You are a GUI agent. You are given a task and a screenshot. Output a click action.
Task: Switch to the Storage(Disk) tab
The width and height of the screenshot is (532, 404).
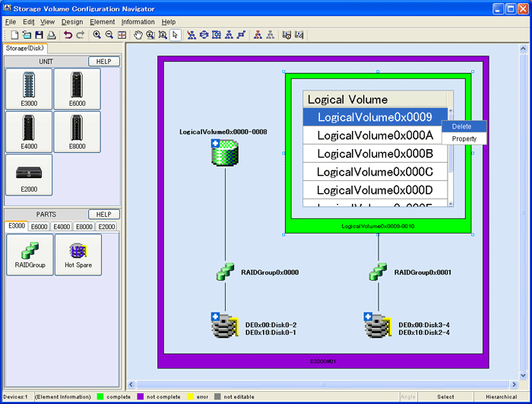[x=25, y=48]
